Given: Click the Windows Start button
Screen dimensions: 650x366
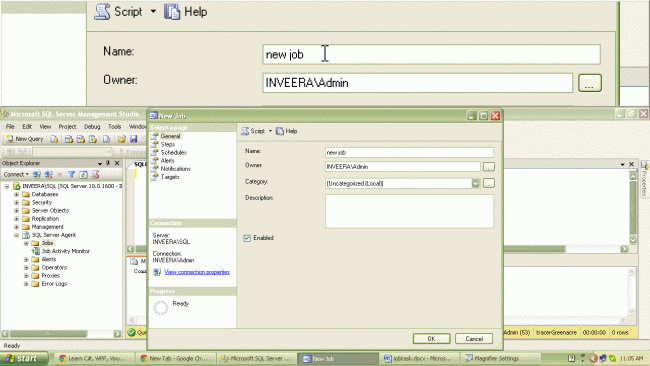Looking at the screenshot, I should point(24,358).
